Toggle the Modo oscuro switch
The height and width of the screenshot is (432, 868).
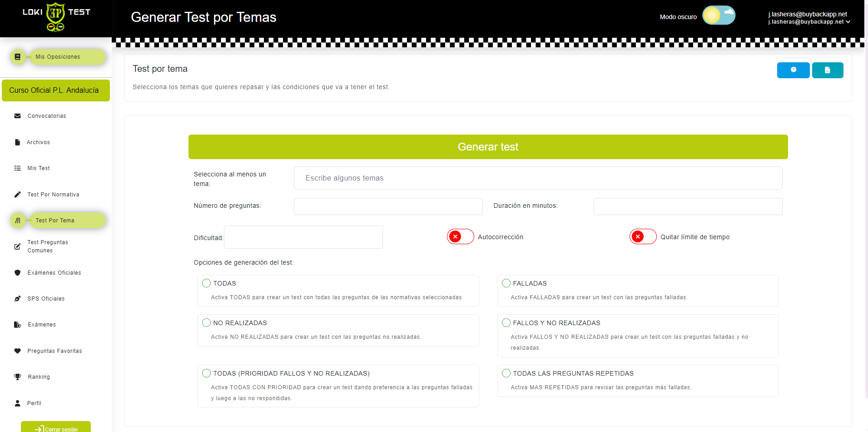click(719, 15)
